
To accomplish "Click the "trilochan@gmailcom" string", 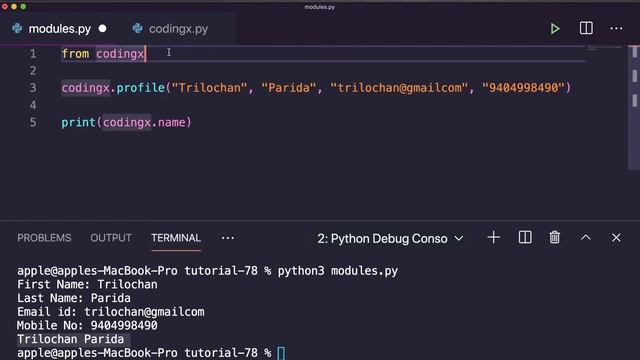I will [x=399, y=88].
